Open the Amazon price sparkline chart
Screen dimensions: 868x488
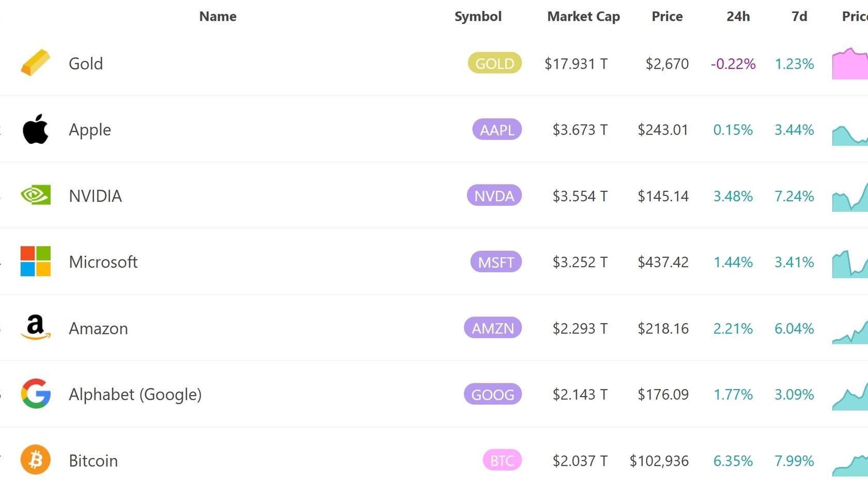pos(850,332)
